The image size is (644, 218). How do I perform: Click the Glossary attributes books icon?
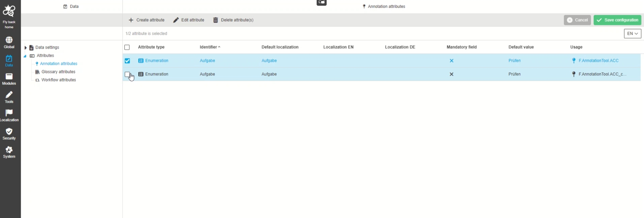tap(37, 72)
